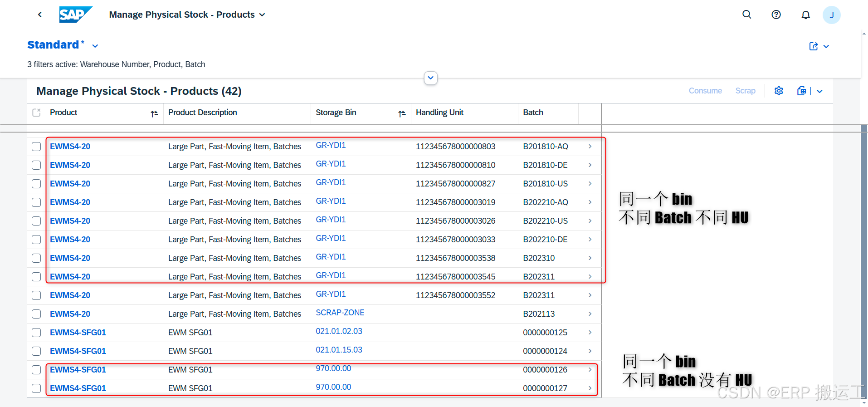
Task: Open details arrow for batch B201810-US
Action: pos(590,183)
